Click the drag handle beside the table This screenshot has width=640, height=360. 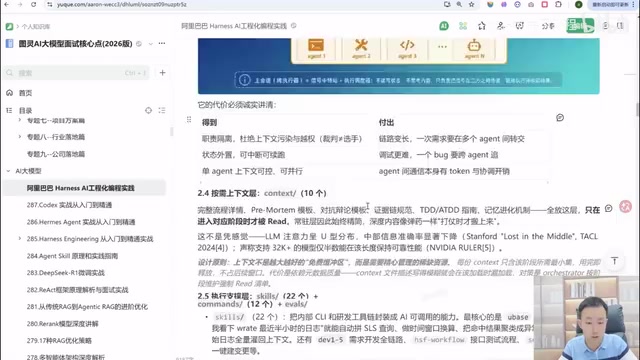coord(189,119)
